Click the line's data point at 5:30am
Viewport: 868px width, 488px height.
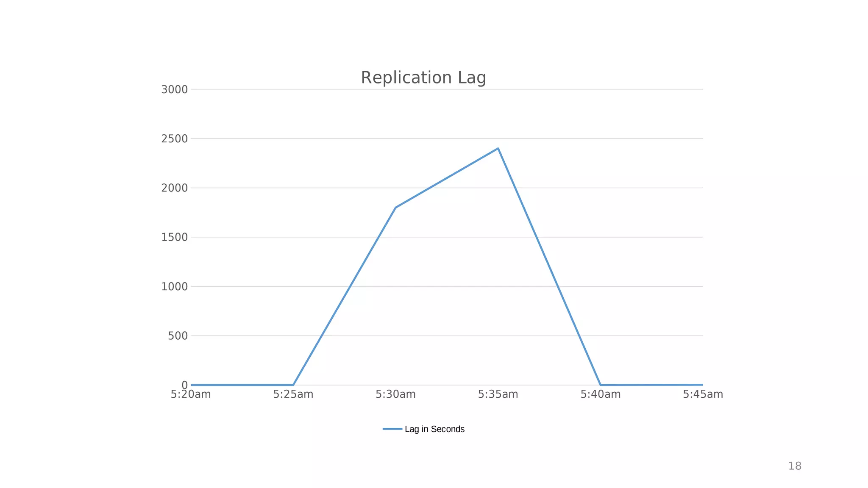[x=395, y=208]
